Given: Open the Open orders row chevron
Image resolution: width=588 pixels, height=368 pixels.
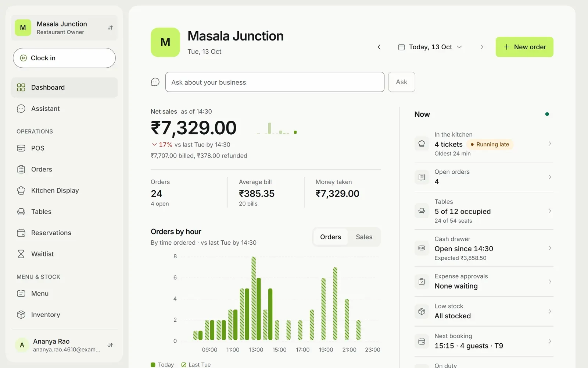Looking at the screenshot, I should pos(550,177).
